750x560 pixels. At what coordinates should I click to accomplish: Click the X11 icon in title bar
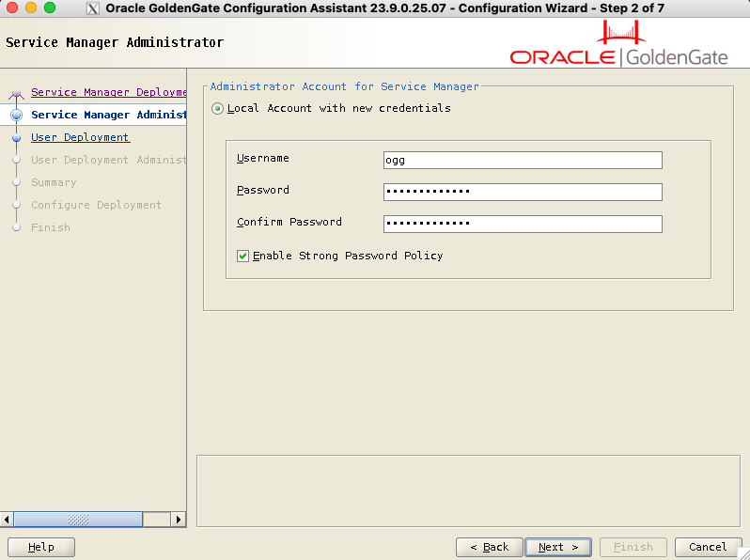[93, 8]
